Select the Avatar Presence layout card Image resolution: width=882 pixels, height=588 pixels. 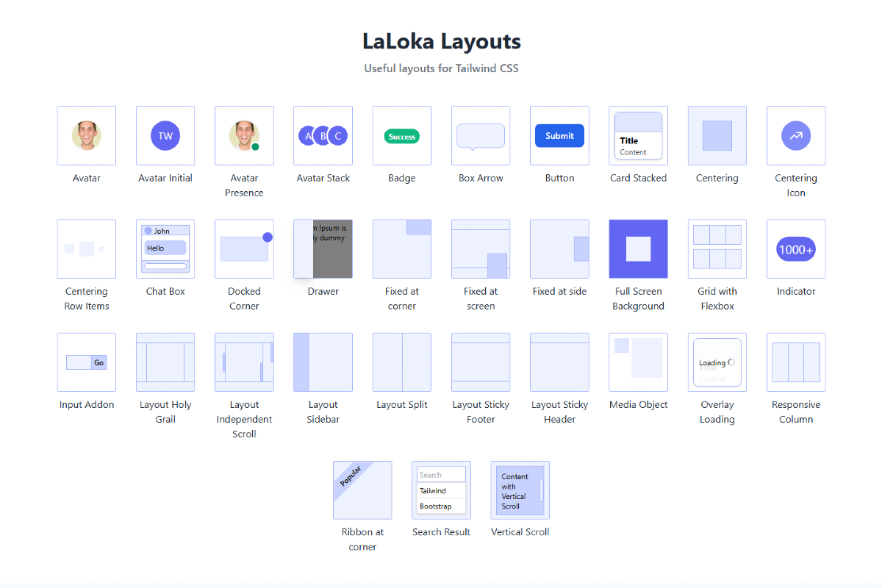pos(244,135)
